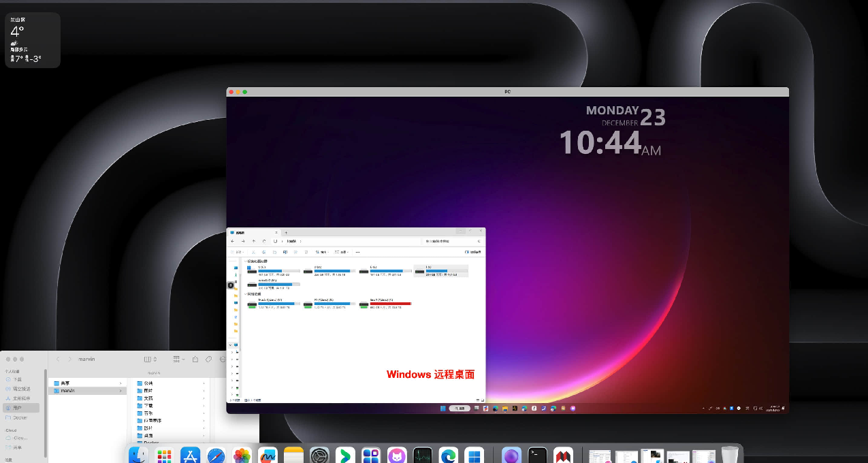Change Finder column view mode selector
The image size is (868, 463).
tap(150, 359)
